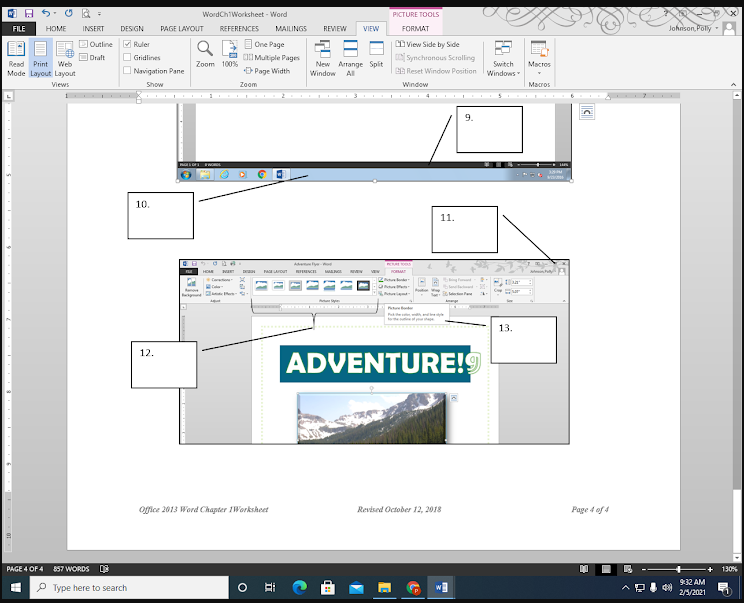Click the Windows Start button
This screenshot has width=744, height=603.
[15, 588]
